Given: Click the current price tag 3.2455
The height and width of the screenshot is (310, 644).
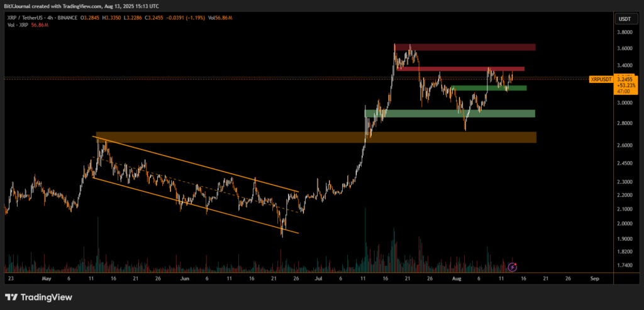Looking at the screenshot, I should 626,79.
